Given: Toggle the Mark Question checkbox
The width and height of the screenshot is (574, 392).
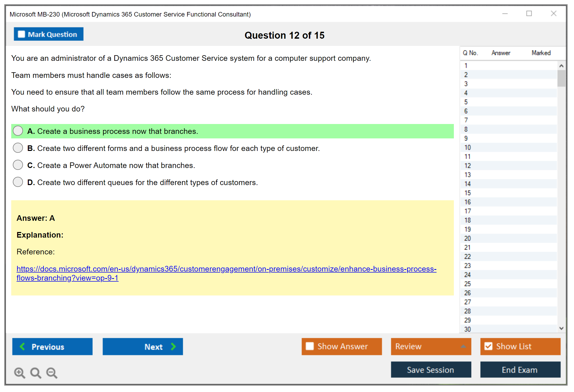Looking at the screenshot, I should [21, 34].
